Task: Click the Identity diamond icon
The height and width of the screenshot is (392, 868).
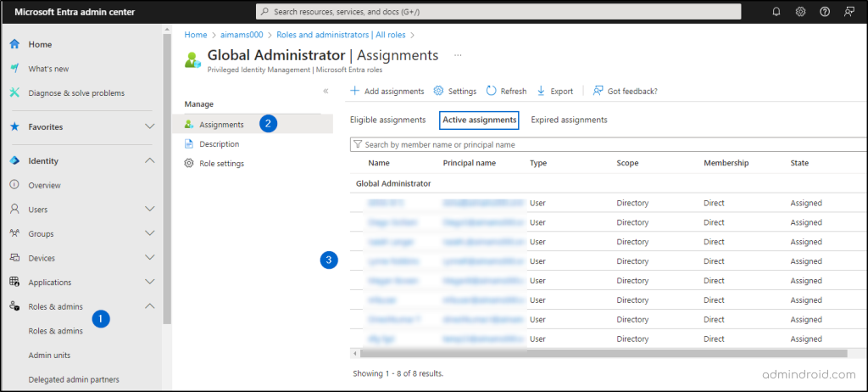Action: click(15, 161)
